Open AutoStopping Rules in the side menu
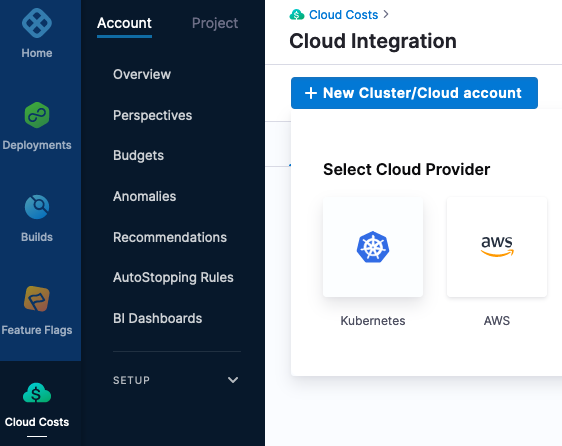Viewport: 562px width, 446px height. [173, 277]
